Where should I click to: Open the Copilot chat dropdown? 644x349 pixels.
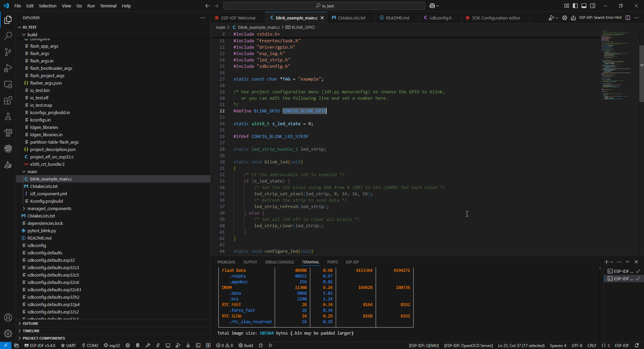[438, 6]
